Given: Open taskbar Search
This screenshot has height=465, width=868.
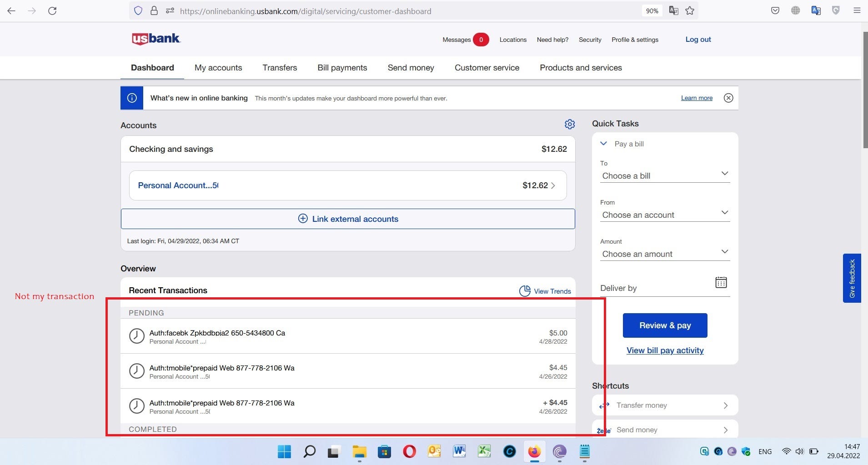Looking at the screenshot, I should (x=309, y=451).
